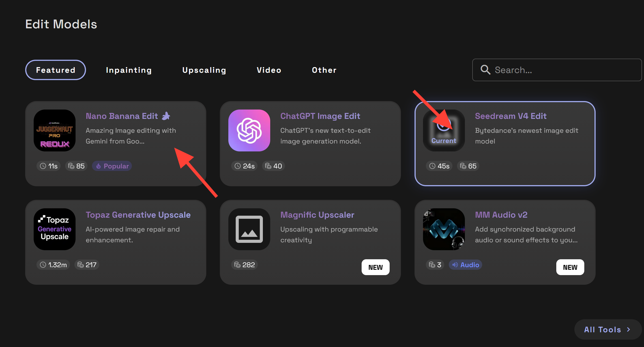Open the Video tab
Image resolution: width=644 pixels, height=347 pixels.
coord(269,70)
